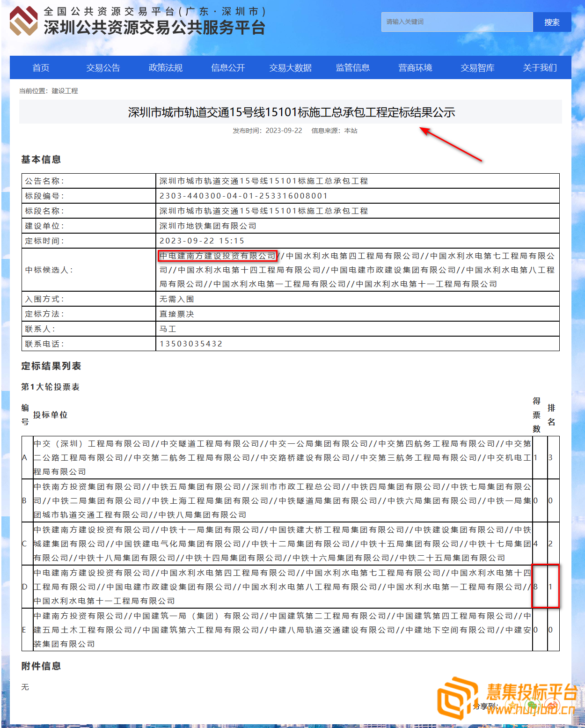This screenshot has height=728, width=585.
Task: Click the page title 深圳市城市轨道交通15号线15101标施工总承包工程定标结果公示
Action: (x=292, y=112)
